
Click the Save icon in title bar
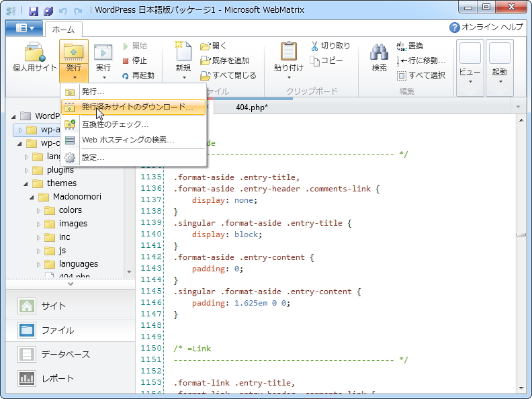pyautogui.click(x=34, y=11)
